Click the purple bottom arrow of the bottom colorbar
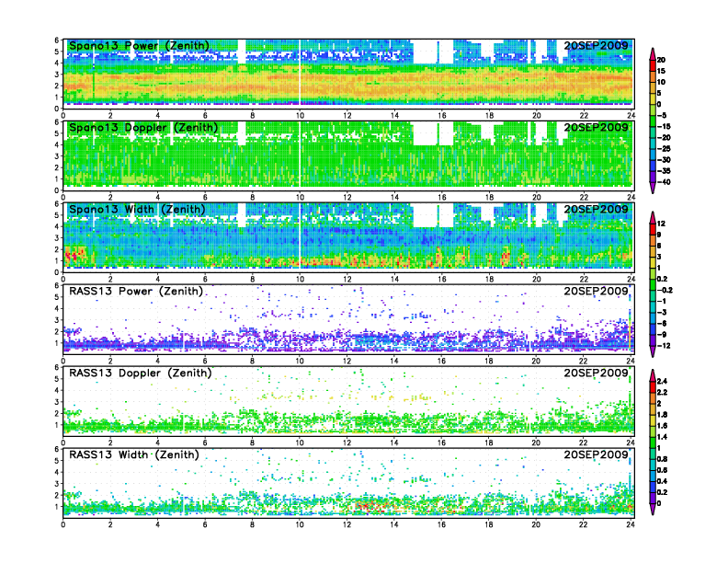 coord(653,509)
